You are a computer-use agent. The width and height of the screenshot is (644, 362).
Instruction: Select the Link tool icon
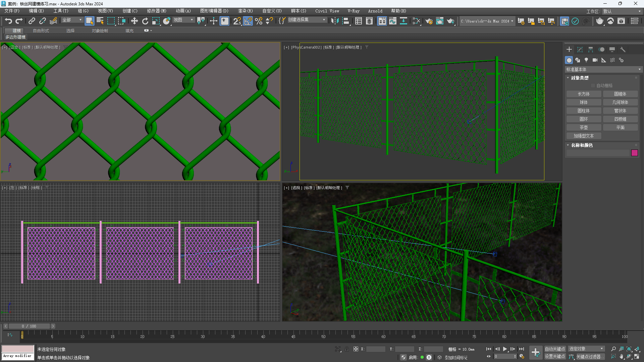(32, 21)
